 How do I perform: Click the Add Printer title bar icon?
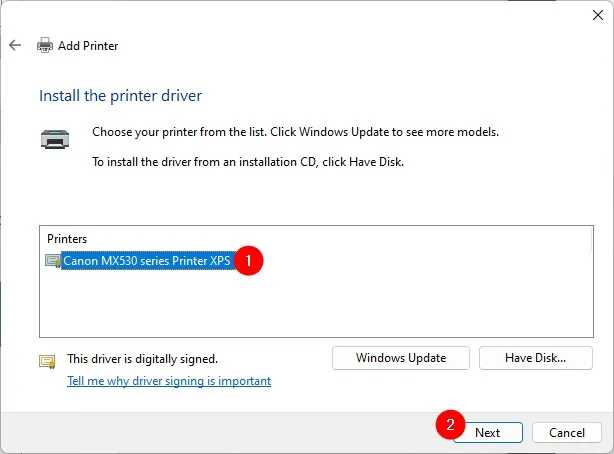tap(45, 45)
